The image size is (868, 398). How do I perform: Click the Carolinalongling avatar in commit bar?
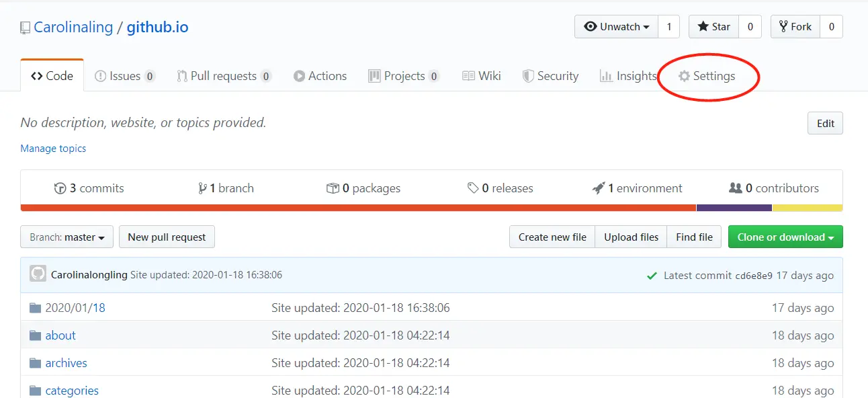tap(38, 274)
